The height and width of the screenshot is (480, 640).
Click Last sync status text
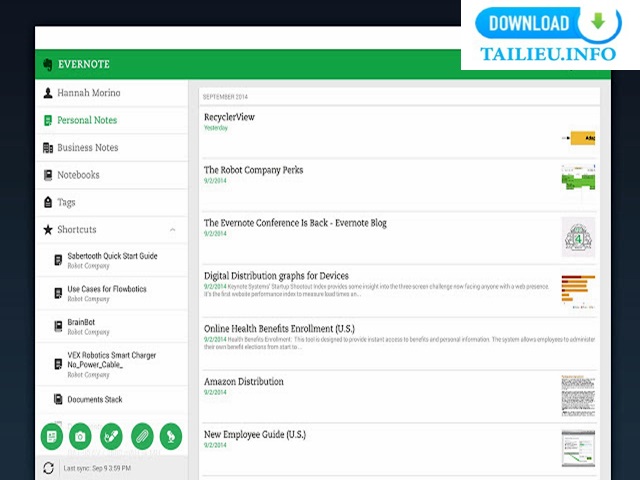click(97, 468)
